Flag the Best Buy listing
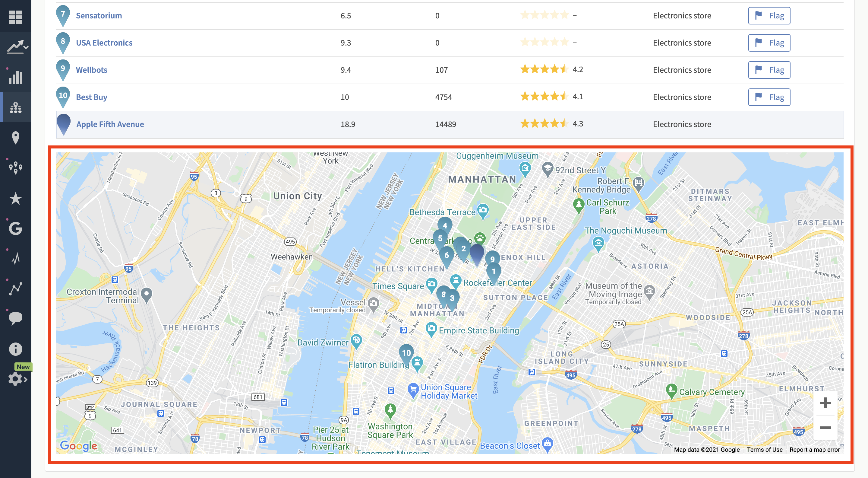The width and height of the screenshot is (868, 478). (769, 97)
